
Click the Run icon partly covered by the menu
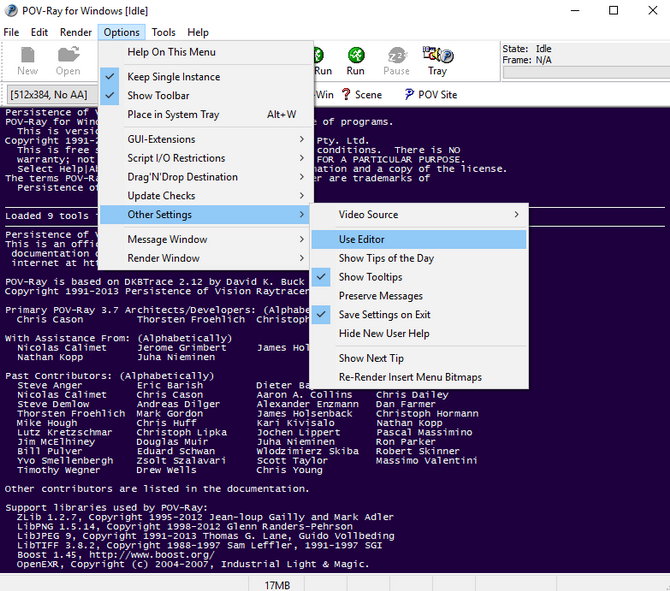point(319,55)
